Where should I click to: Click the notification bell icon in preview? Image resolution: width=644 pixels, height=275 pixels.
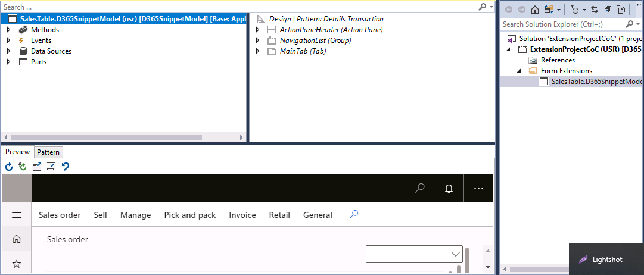point(449,189)
